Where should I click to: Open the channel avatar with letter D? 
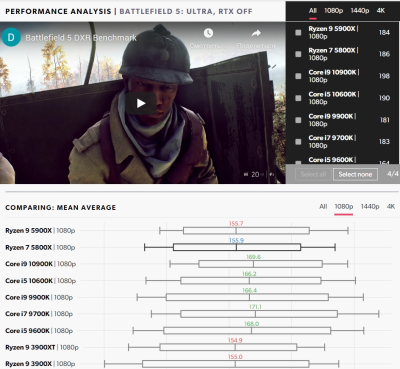(x=11, y=37)
